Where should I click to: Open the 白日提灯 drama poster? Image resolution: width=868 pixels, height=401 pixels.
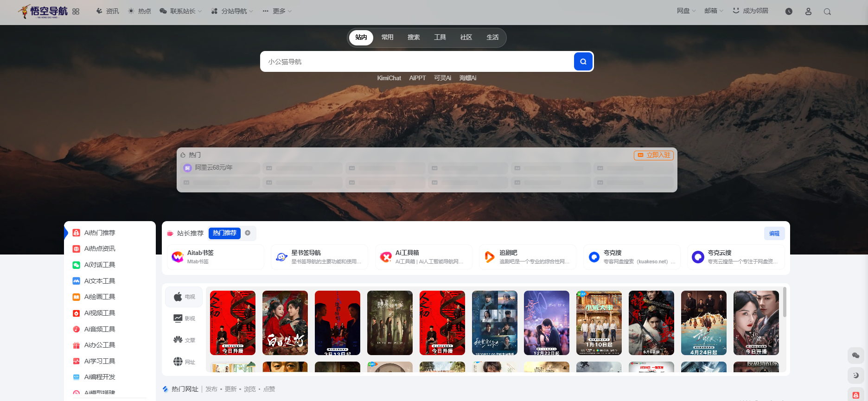pyautogui.click(x=285, y=323)
